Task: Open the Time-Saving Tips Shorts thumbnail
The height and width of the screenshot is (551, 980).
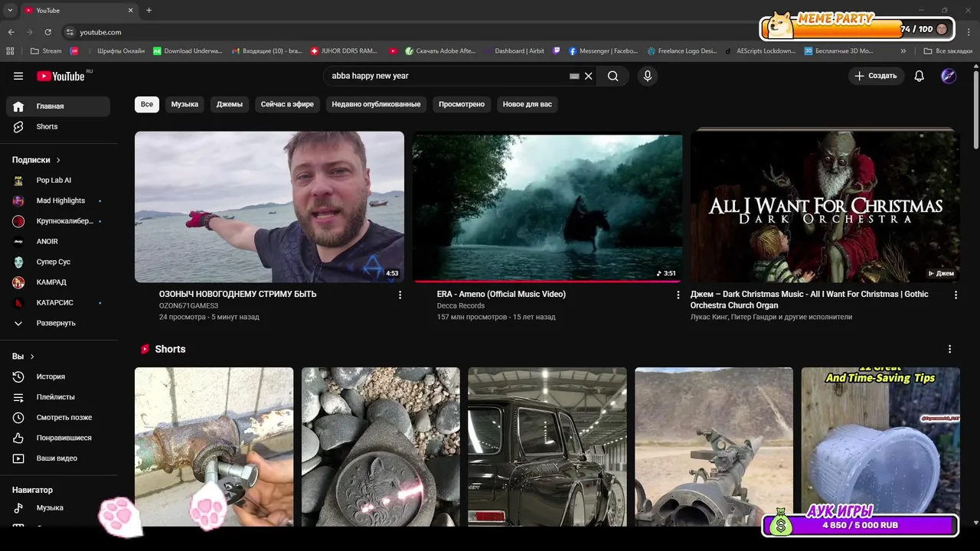Action: pos(880,447)
